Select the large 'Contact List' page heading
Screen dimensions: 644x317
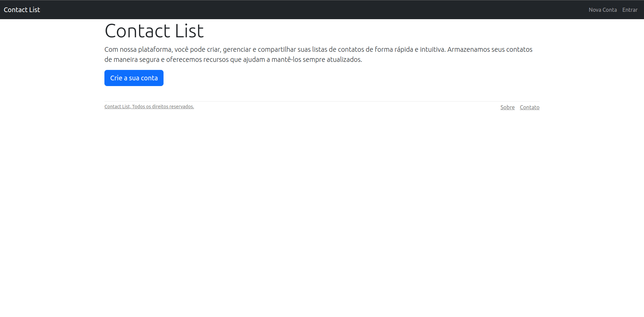[x=154, y=31]
